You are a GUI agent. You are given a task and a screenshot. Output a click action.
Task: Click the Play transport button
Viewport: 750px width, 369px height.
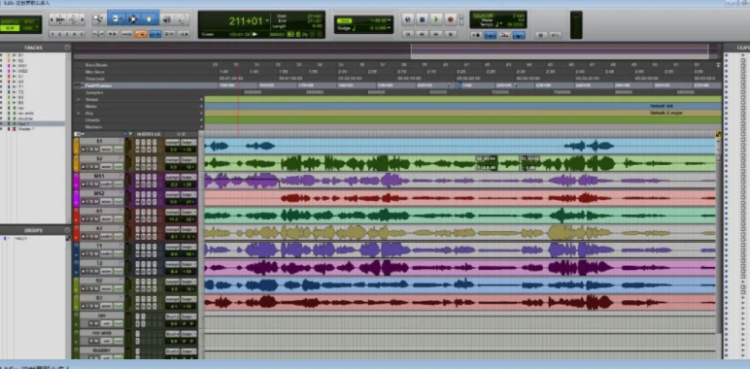(436, 19)
